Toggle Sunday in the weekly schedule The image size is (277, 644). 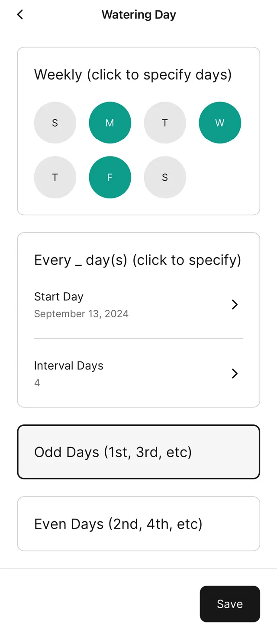[x=55, y=123]
